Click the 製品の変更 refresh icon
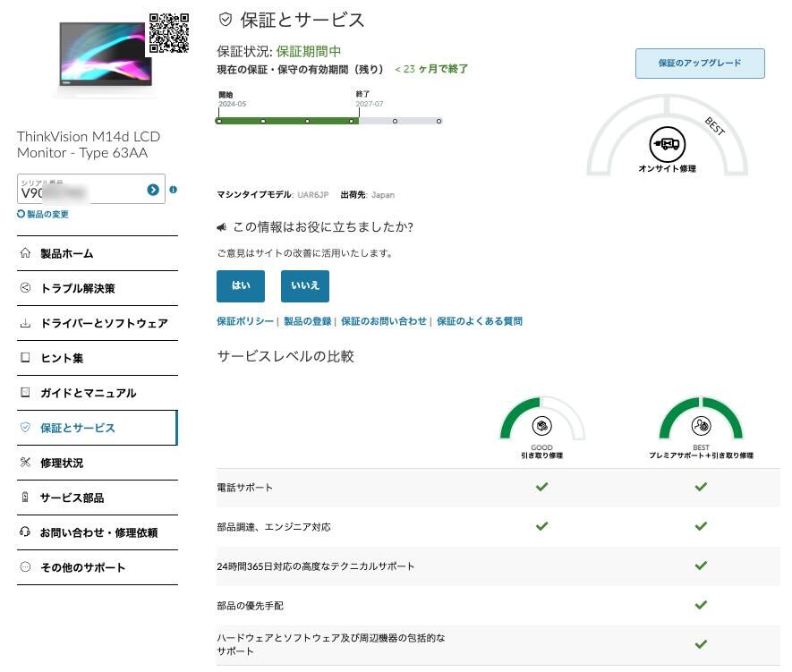Screen dimensions: 792x672 tap(21, 214)
